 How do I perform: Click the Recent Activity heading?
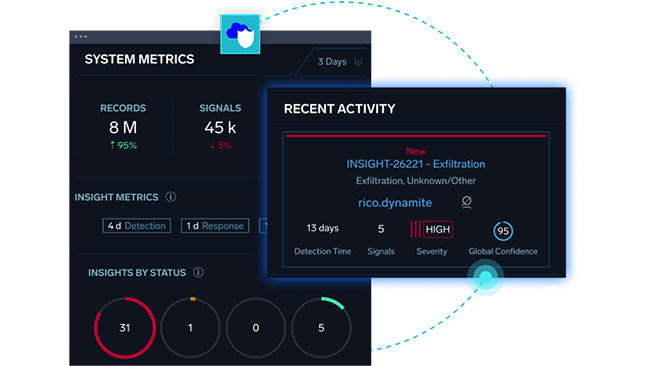pos(340,109)
